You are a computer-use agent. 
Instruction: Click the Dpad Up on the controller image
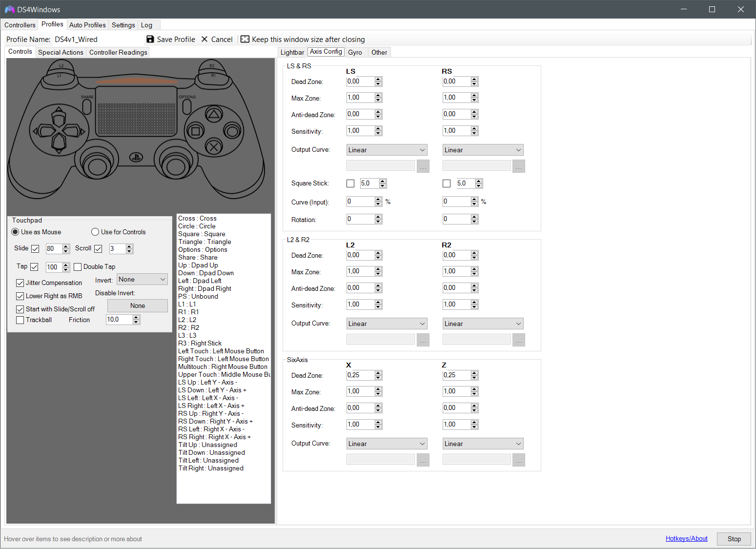[59, 119]
